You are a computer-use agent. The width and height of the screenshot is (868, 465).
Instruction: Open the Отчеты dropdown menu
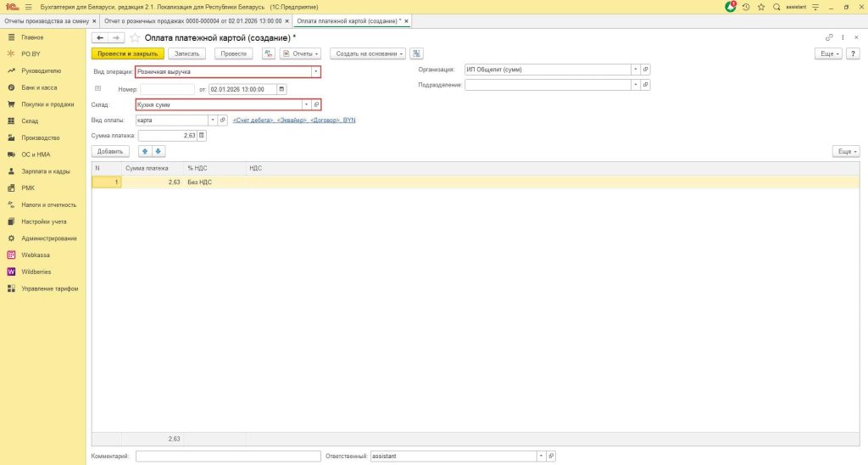pos(300,53)
